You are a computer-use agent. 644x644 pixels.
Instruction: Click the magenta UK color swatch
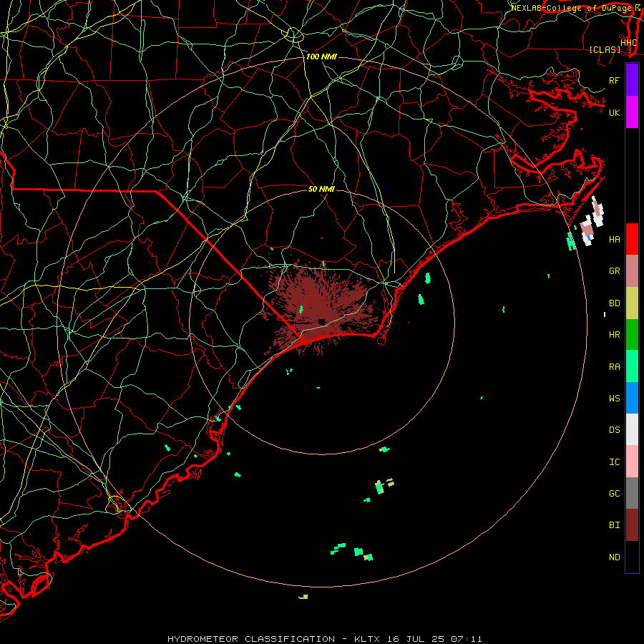pos(632,112)
